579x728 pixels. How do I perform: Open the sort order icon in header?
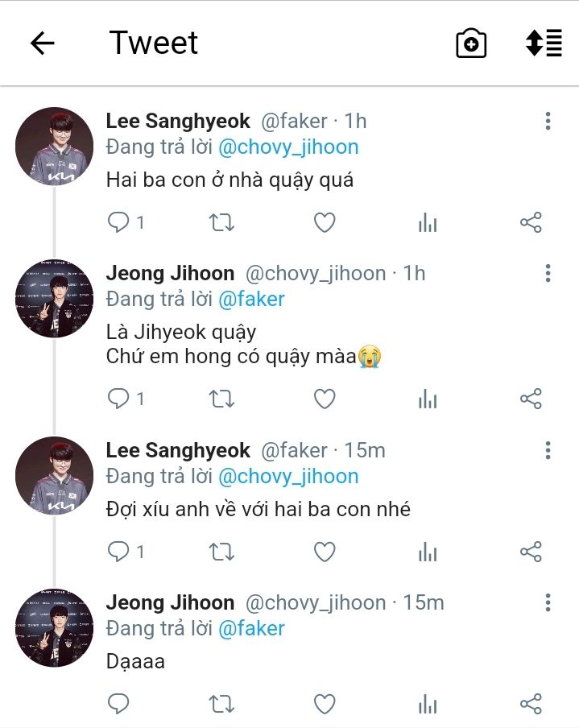pyautogui.click(x=543, y=43)
